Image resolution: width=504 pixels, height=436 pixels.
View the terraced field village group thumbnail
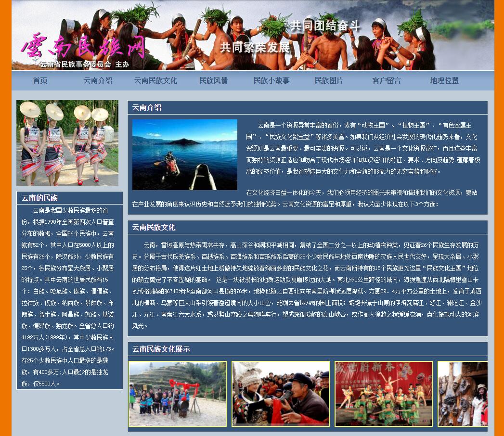[178, 394]
